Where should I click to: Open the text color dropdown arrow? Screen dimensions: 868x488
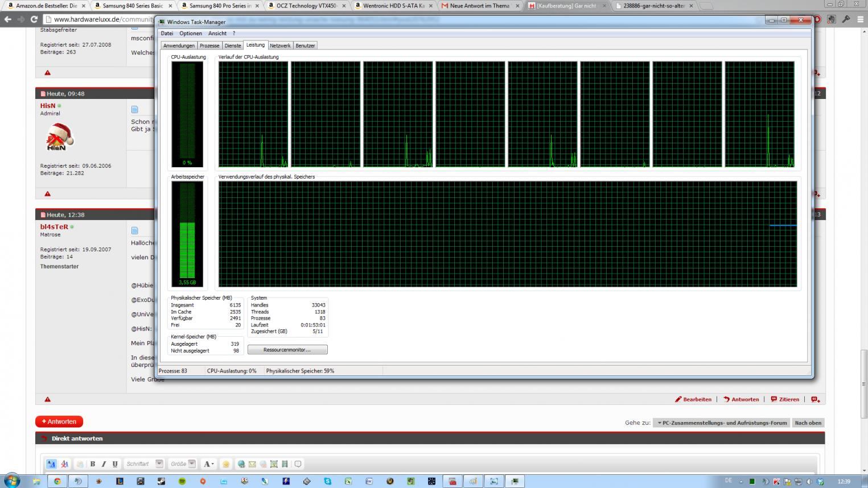click(213, 464)
